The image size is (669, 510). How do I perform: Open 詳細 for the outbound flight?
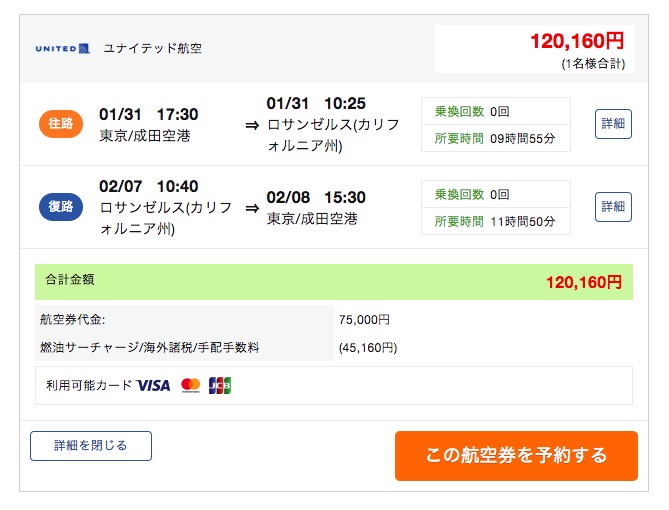pos(613,124)
